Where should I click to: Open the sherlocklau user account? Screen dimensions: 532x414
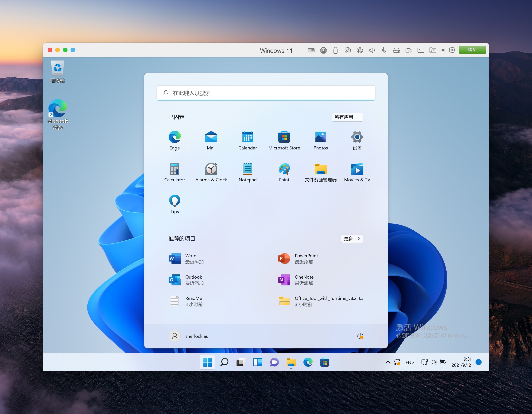[189, 336]
